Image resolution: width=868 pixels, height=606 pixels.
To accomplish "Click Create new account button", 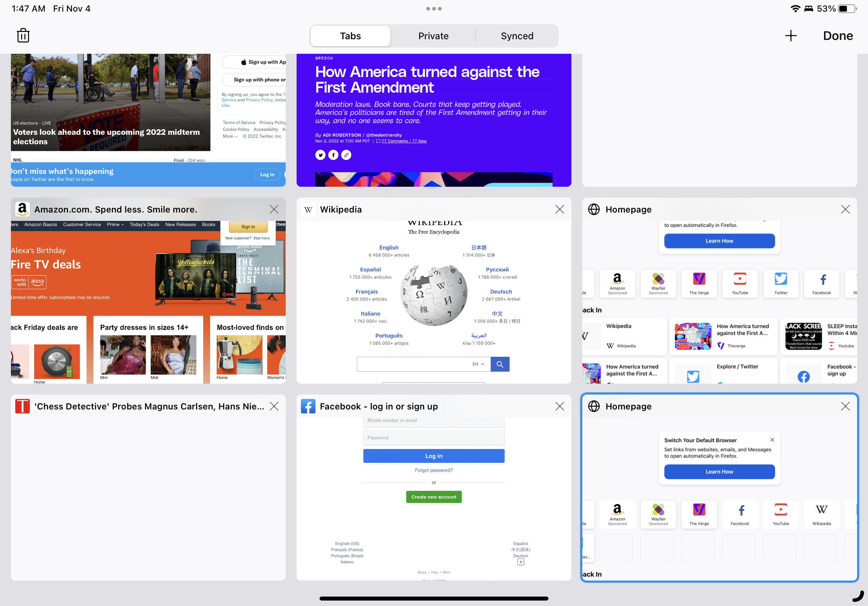I will point(434,497).
